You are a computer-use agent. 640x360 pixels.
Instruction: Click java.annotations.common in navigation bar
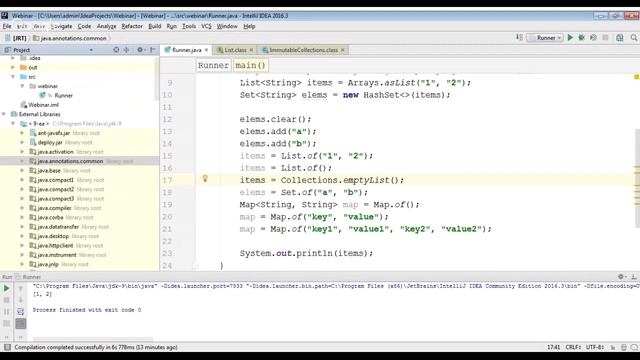[70, 38]
